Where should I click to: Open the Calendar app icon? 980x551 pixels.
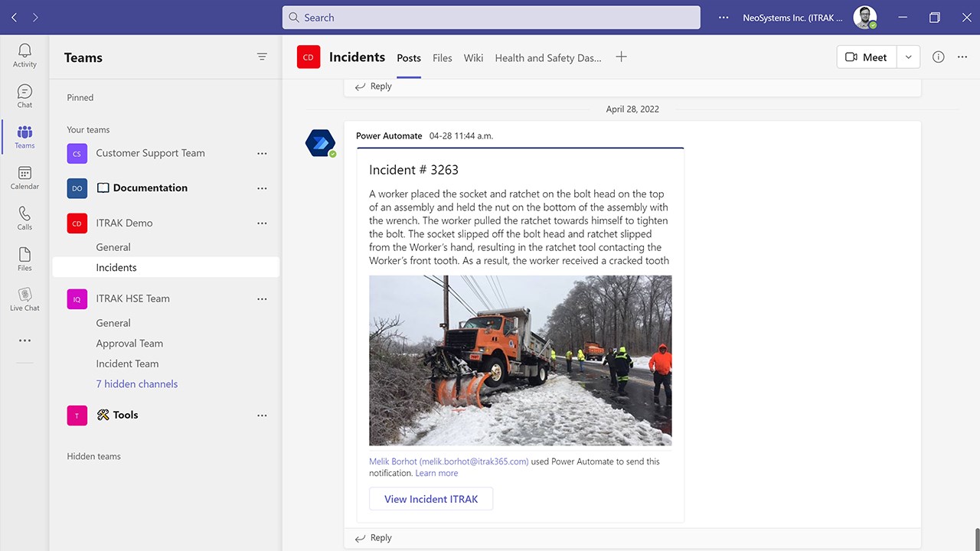tap(24, 178)
